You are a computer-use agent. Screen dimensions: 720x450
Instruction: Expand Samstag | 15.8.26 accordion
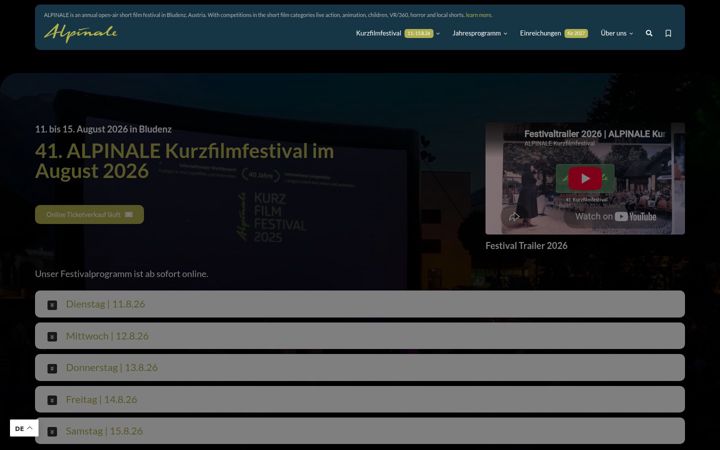click(x=360, y=431)
